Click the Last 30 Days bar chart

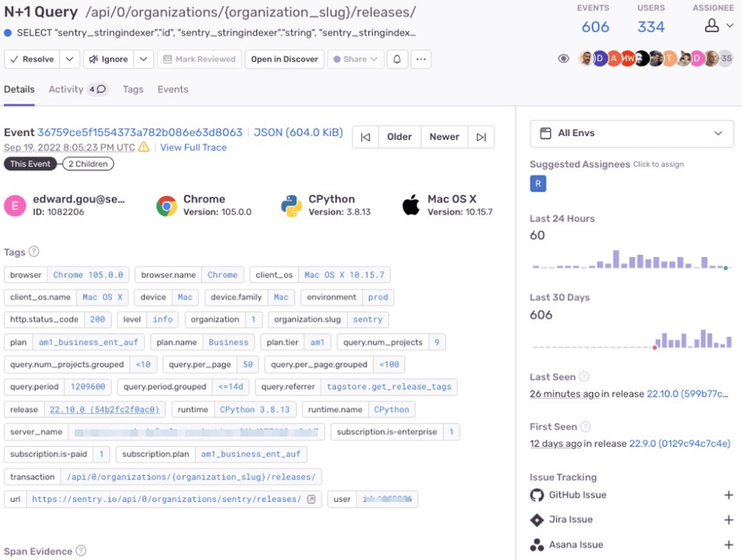pos(632,339)
